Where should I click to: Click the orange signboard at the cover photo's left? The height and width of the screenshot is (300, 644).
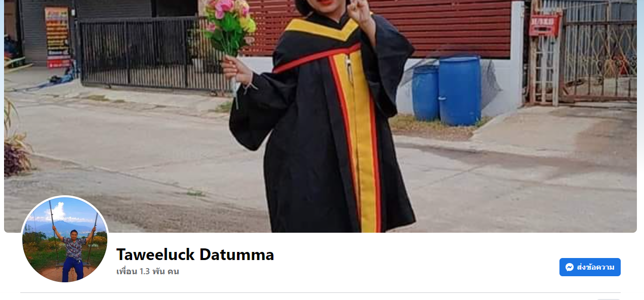pos(57,37)
